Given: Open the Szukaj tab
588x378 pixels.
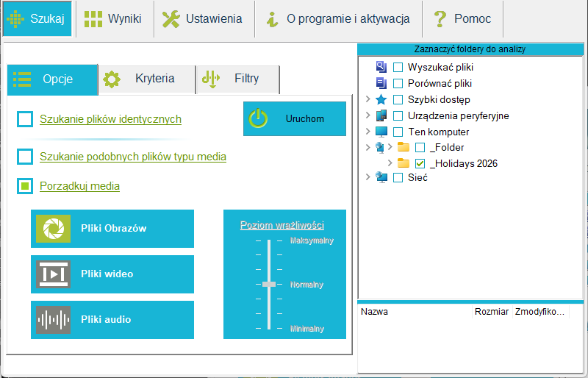Looking at the screenshot, I should tap(37, 19).
